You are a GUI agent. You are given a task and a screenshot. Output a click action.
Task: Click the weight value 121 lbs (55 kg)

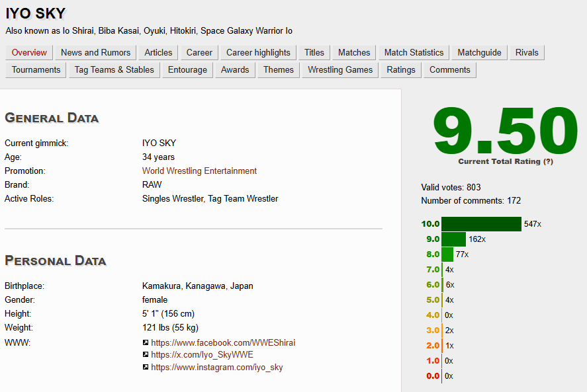(170, 328)
